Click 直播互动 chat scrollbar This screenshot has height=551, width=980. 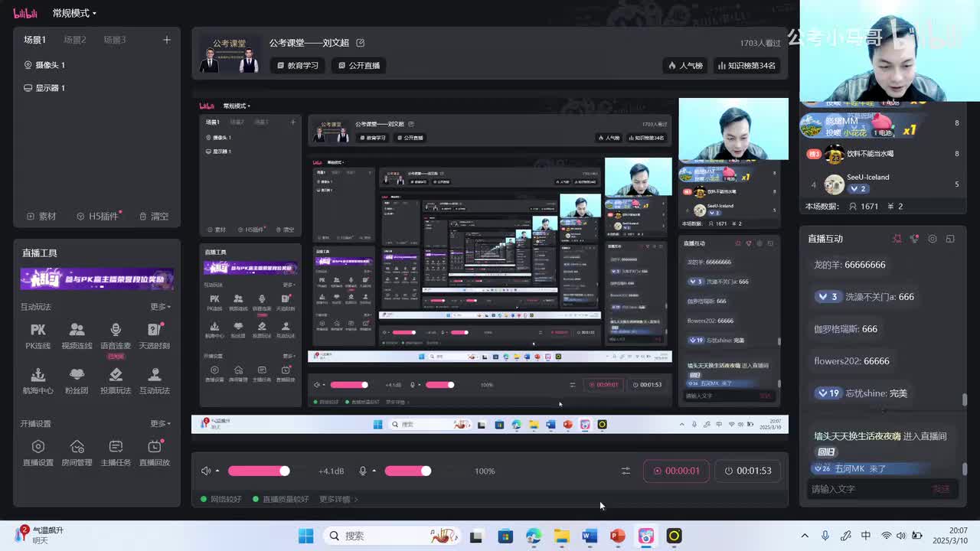click(965, 400)
